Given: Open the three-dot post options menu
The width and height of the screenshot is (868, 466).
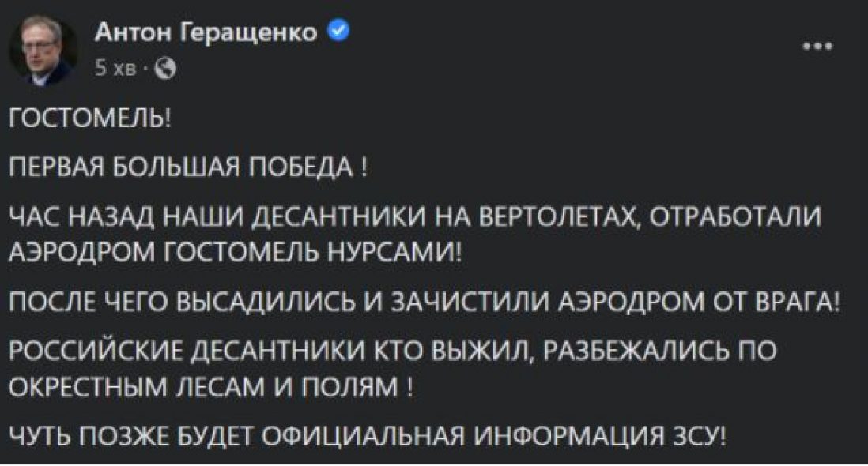Looking at the screenshot, I should [818, 47].
